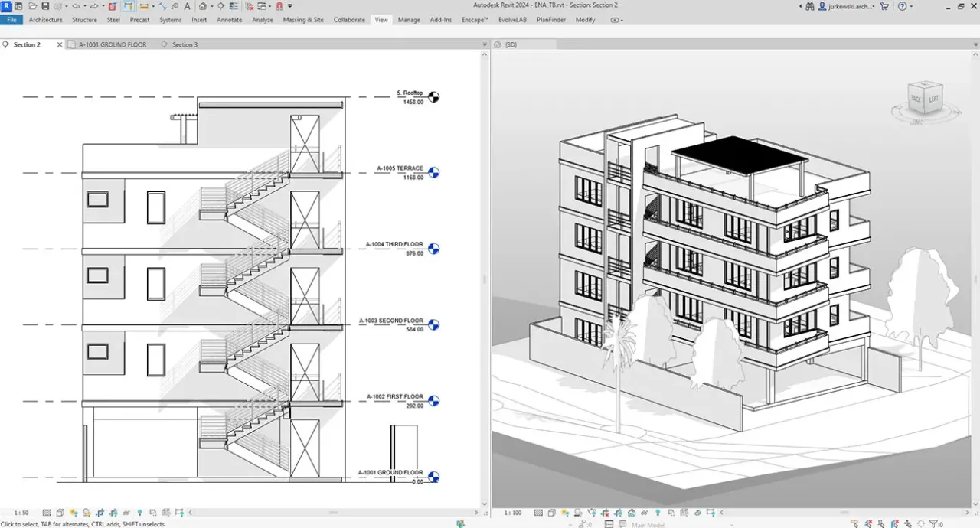This screenshot has width=980, height=528.
Task: Select the Text tool in quick access toolbar
Action: pyautogui.click(x=186, y=6)
